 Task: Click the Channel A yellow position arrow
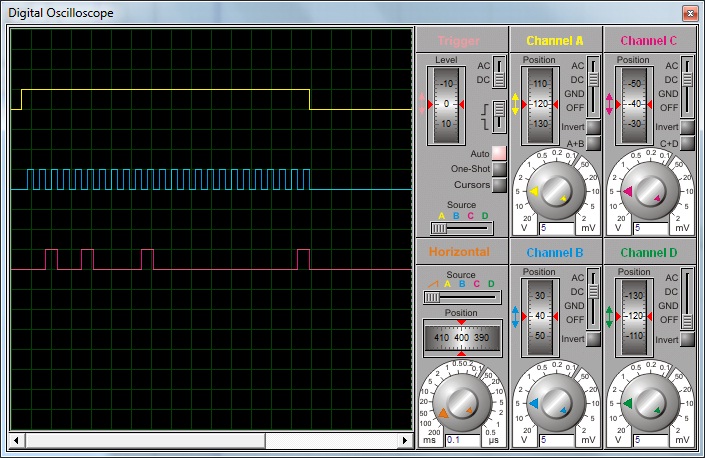(x=516, y=104)
